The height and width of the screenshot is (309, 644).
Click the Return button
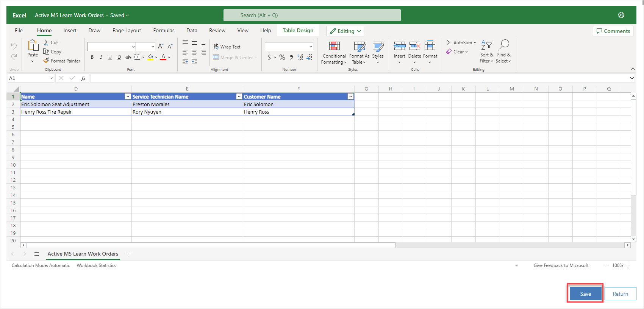[x=620, y=294]
